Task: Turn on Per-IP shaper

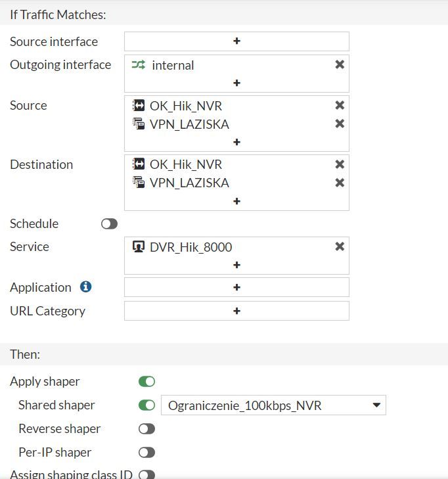Action: pos(146,453)
